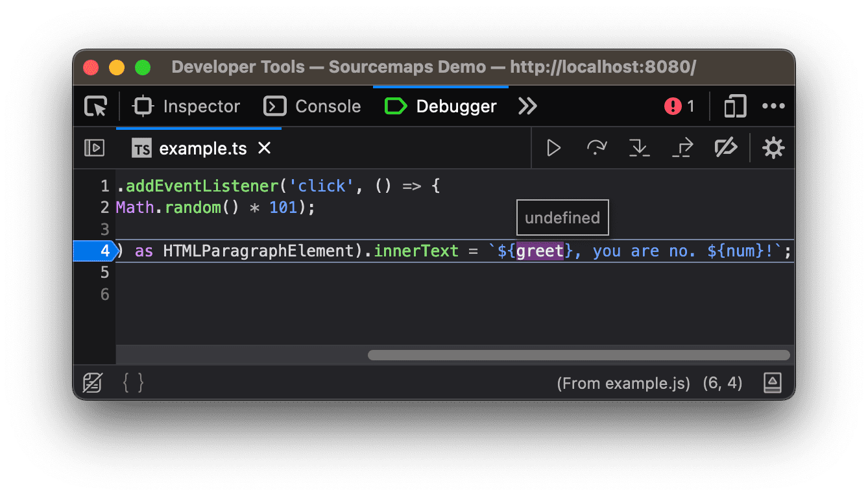Open the Debugger settings gear
868x496 pixels.
point(773,147)
